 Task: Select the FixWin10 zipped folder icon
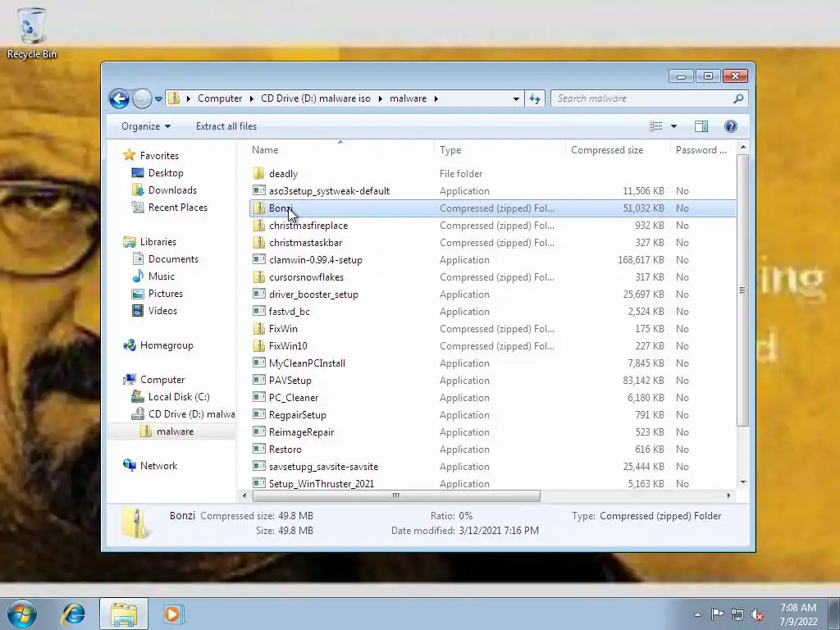[258, 346]
